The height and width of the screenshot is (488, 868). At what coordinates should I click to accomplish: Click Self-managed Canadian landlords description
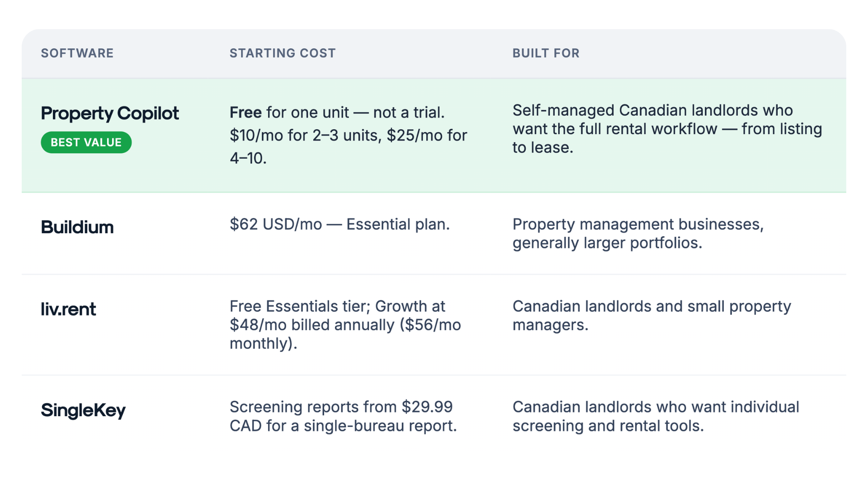(667, 129)
